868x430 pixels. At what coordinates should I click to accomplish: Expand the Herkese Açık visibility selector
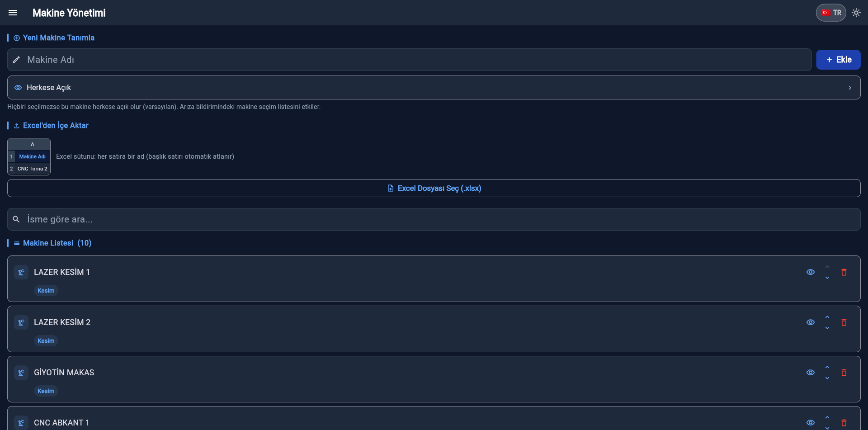coord(434,87)
